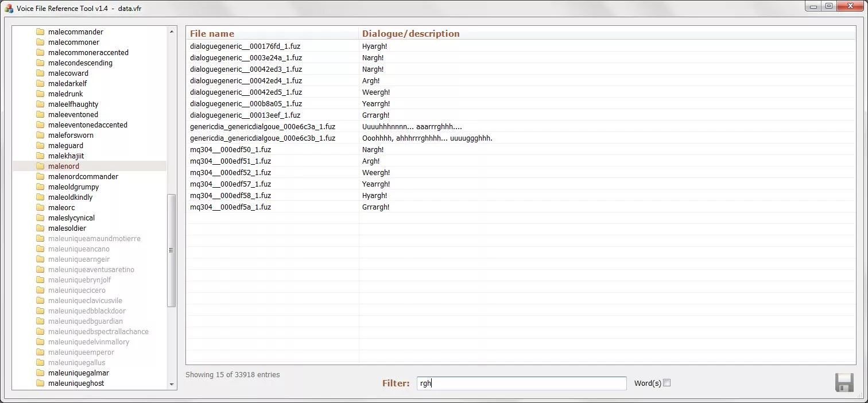Click the folder icon beside maleuniquecicero

click(40, 290)
